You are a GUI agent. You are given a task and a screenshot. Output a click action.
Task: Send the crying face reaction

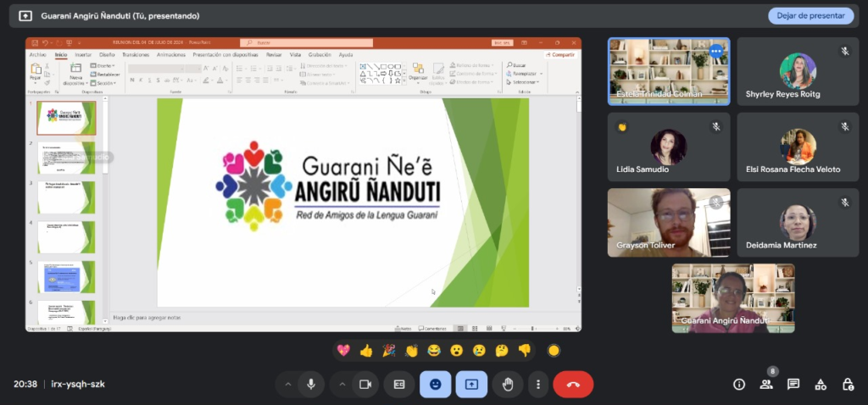pyautogui.click(x=480, y=350)
